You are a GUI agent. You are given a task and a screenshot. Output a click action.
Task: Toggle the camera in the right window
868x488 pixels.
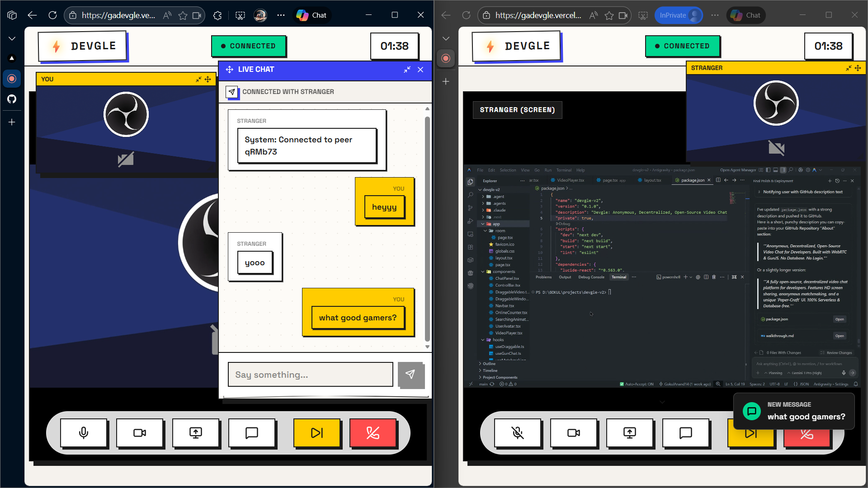pyautogui.click(x=574, y=433)
